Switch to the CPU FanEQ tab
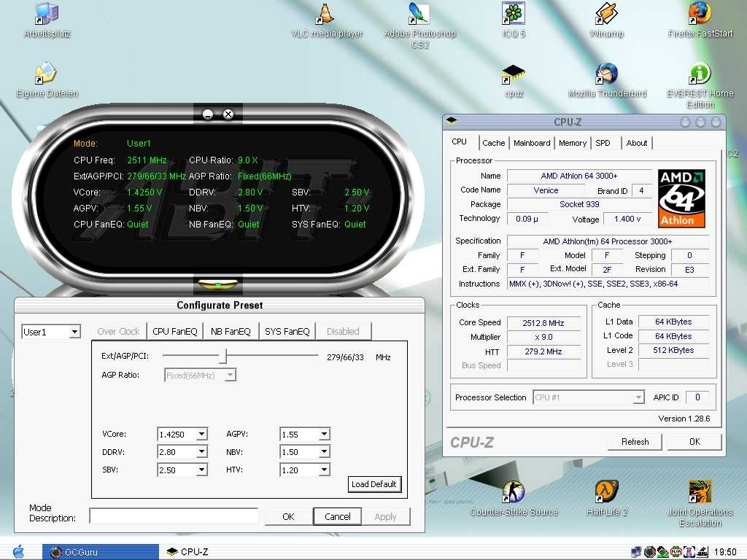 pyautogui.click(x=175, y=332)
